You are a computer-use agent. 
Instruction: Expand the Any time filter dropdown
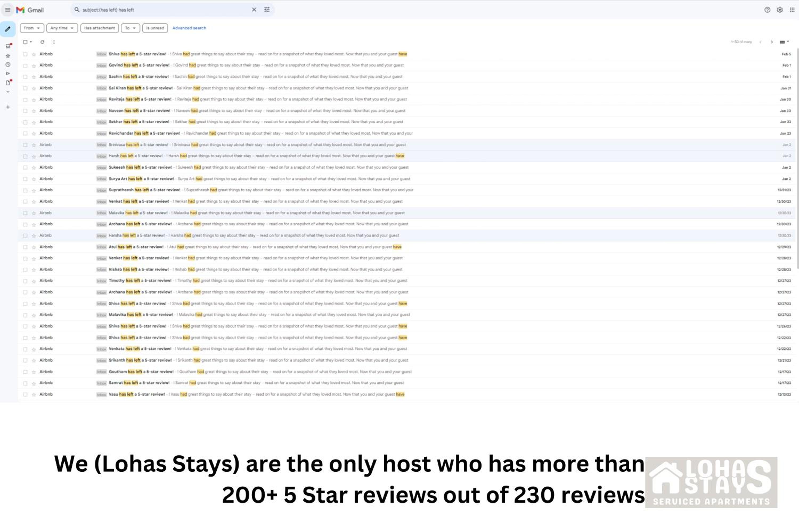[62, 28]
